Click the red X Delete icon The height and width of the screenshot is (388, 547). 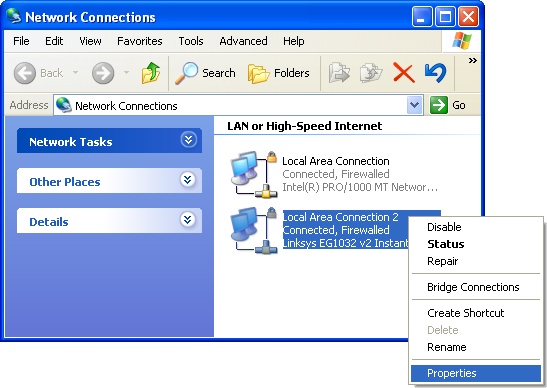click(x=404, y=73)
